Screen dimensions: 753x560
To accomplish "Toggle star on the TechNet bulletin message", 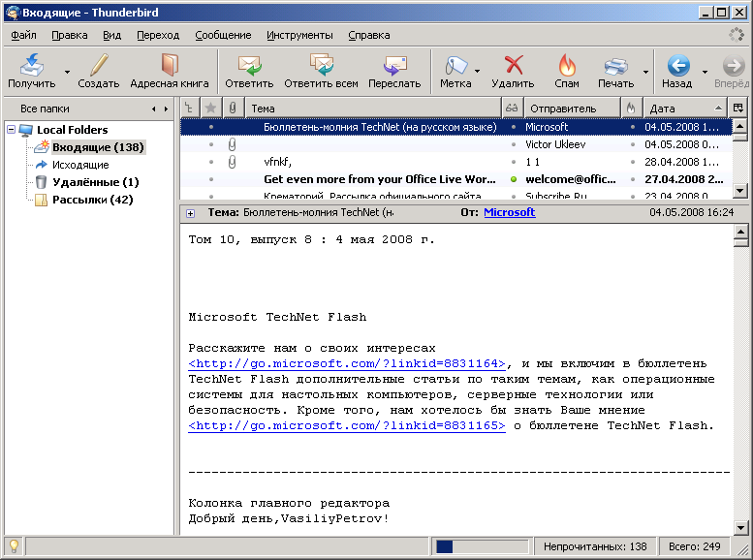I will (x=211, y=127).
